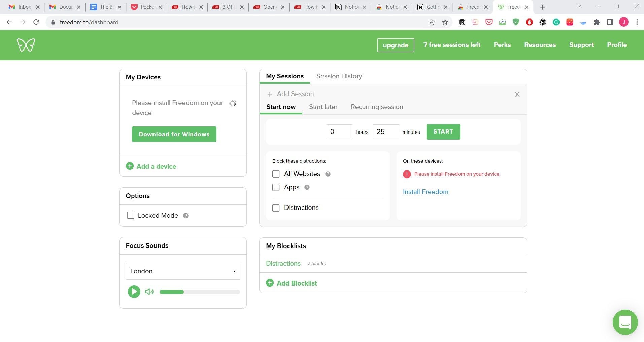Adjust the focus sound volume slider
Screen dimensions: 644x342
[200, 292]
